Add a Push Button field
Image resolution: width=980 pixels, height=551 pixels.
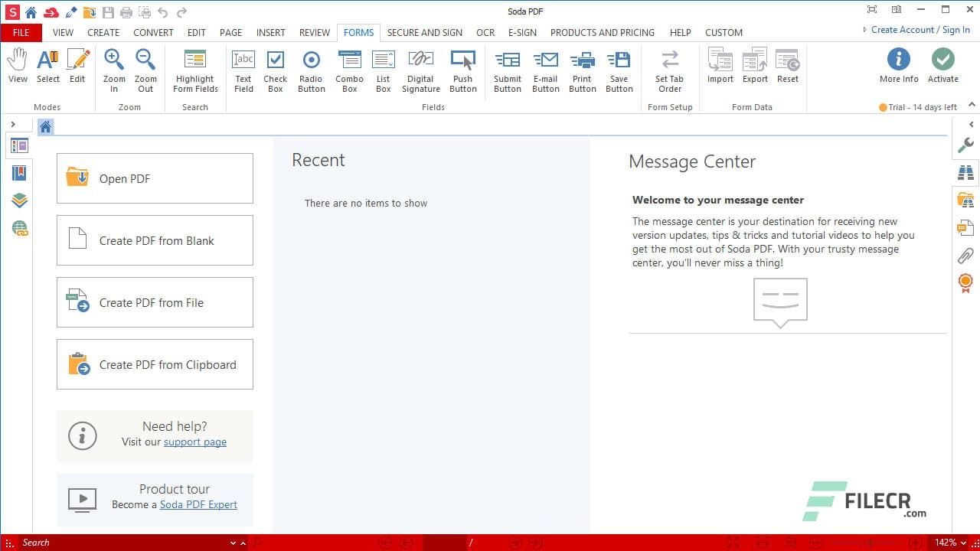click(462, 70)
